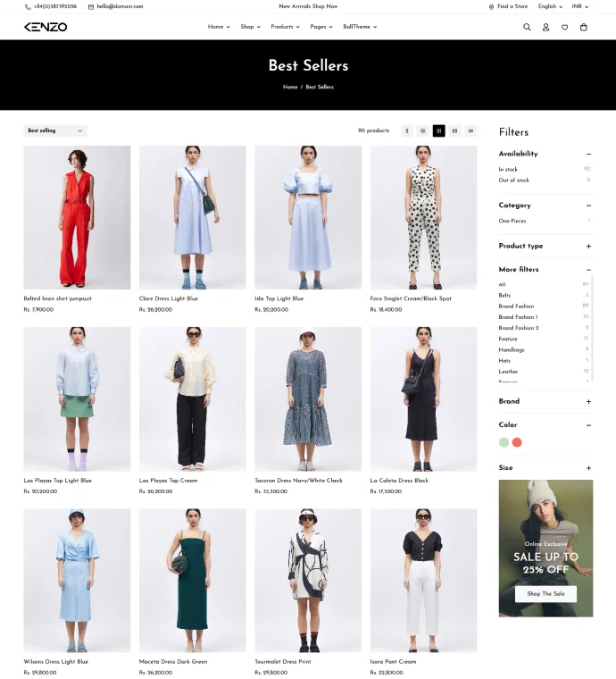This screenshot has height=679, width=616.
Task: Click the email envelope icon
Action: click(91, 7)
